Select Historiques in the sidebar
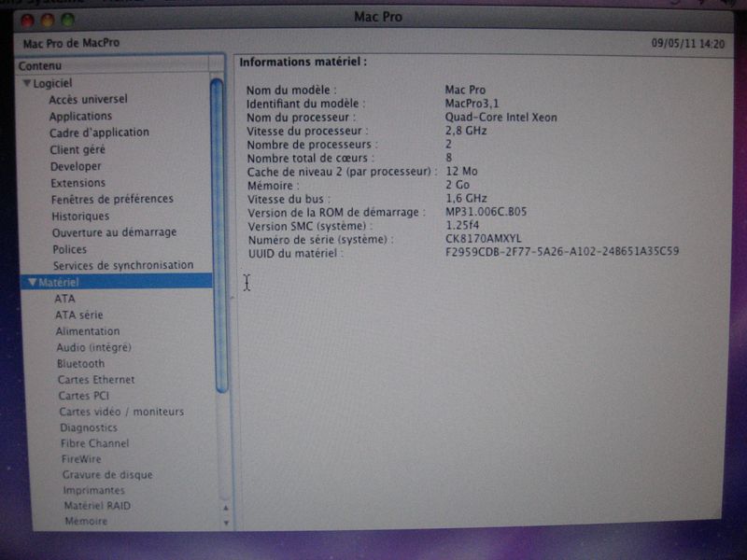747x560 pixels. [80, 217]
